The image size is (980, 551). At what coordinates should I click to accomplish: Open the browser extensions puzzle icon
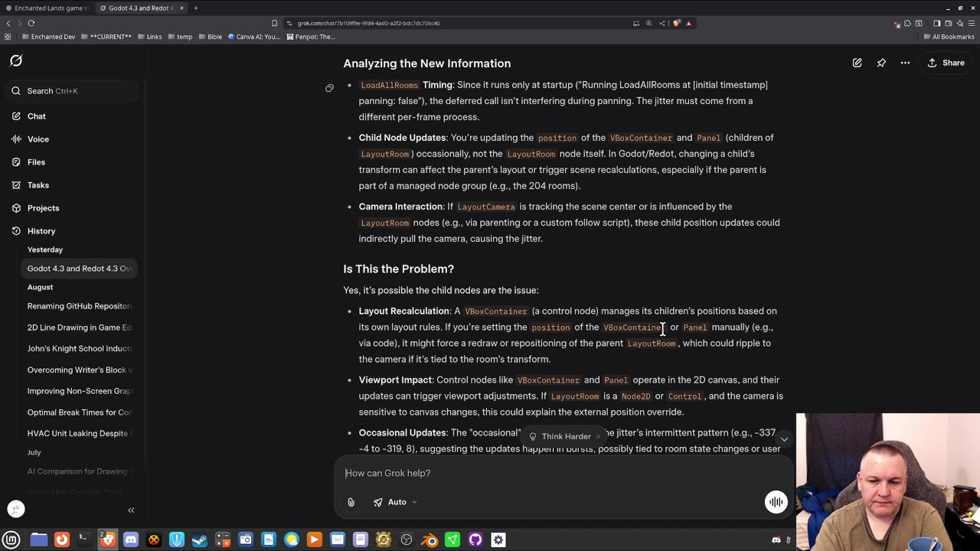tap(907, 23)
